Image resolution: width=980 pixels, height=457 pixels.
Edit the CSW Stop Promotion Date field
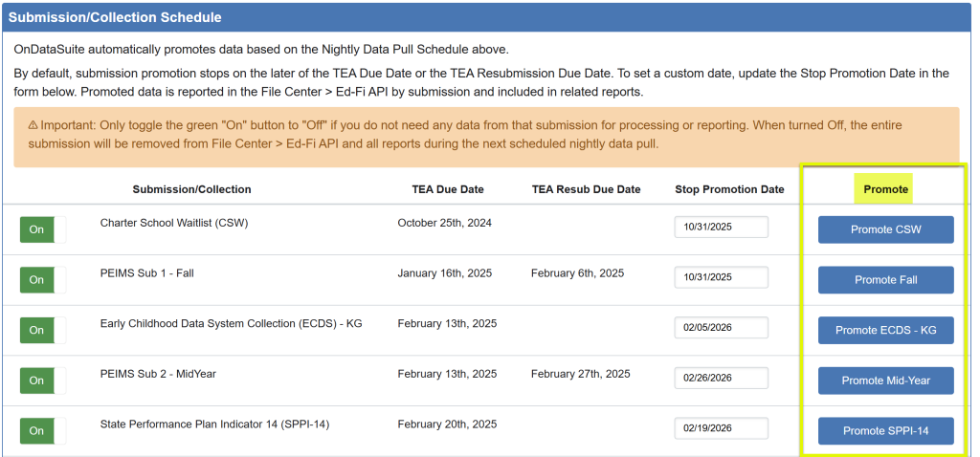[721, 227]
